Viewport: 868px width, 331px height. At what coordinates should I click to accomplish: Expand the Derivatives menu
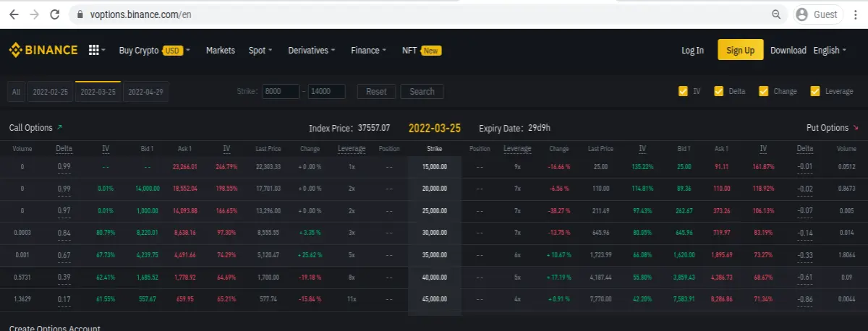(312, 51)
